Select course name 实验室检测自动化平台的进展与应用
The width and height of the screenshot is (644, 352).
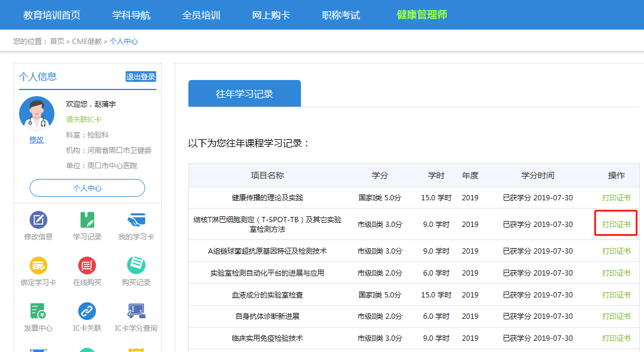coord(267,273)
